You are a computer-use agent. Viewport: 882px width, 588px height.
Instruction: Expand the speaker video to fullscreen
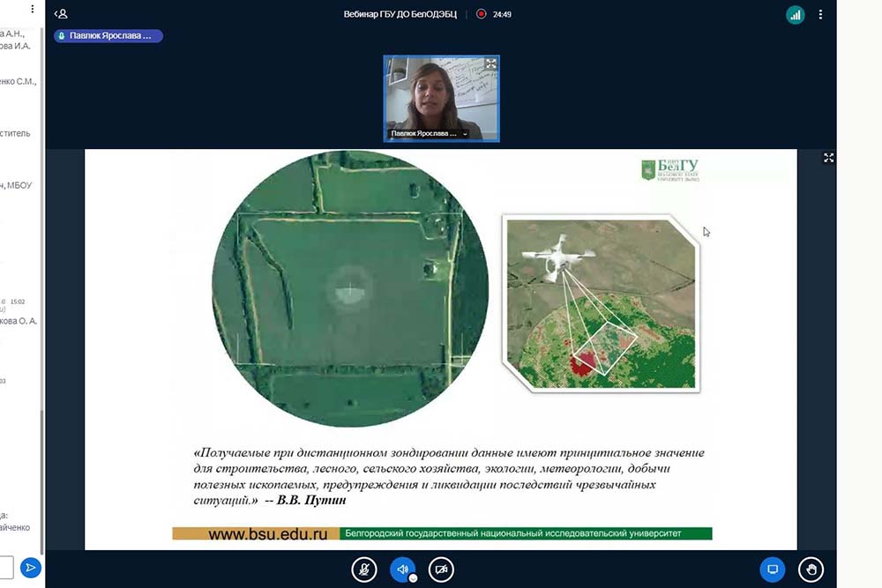pyautogui.click(x=491, y=63)
